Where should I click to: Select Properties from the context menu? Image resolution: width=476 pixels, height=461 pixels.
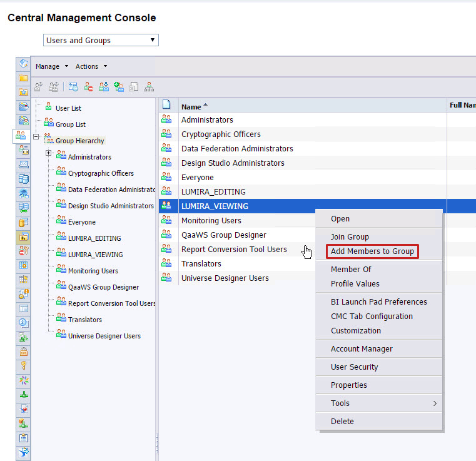point(348,385)
